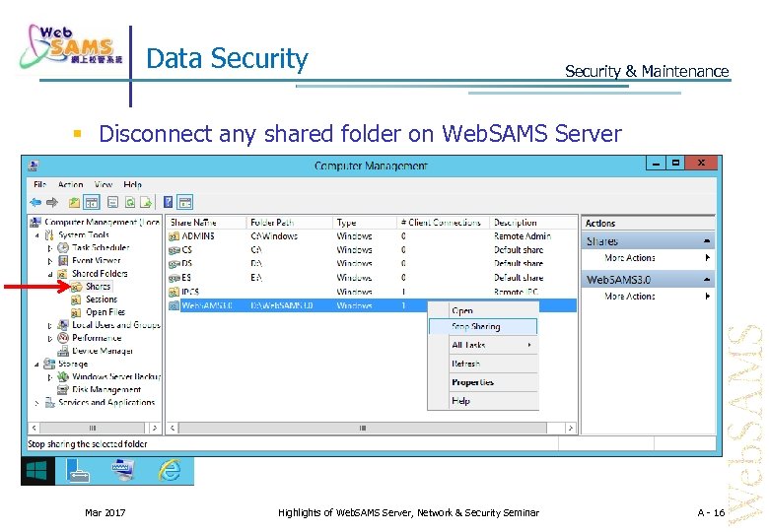Click the Properties toolbar icon
This screenshot has width=769, height=532.
[x=112, y=202]
